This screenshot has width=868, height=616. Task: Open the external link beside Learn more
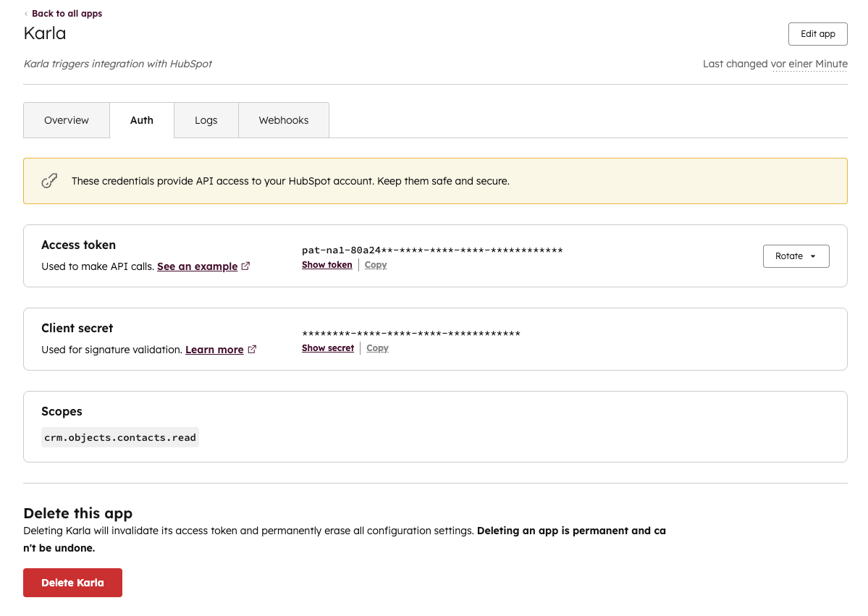[x=252, y=349]
